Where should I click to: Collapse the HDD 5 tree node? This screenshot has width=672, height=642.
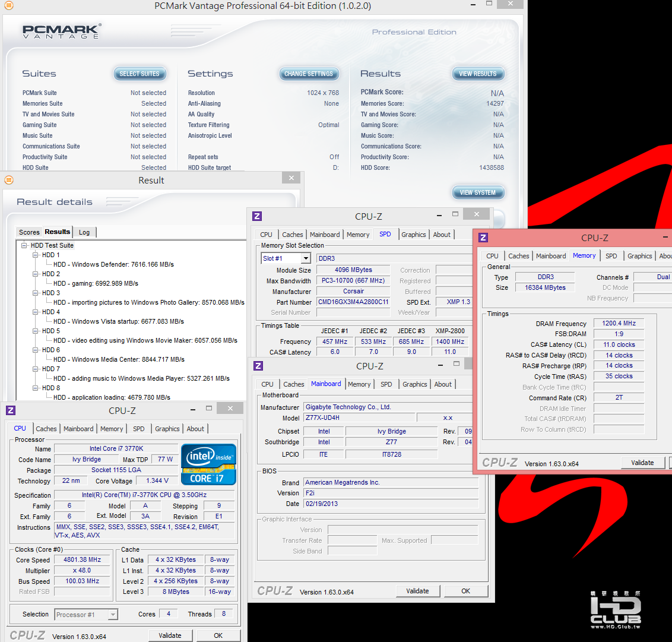pos(36,331)
